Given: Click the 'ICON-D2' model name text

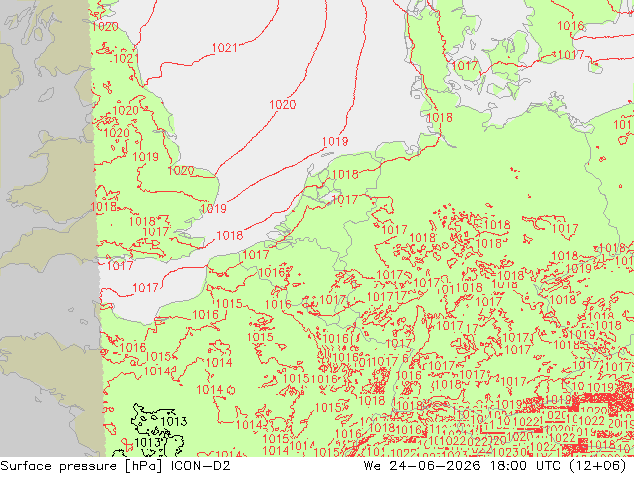Looking at the screenshot, I should pyautogui.click(x=201, y=466).
